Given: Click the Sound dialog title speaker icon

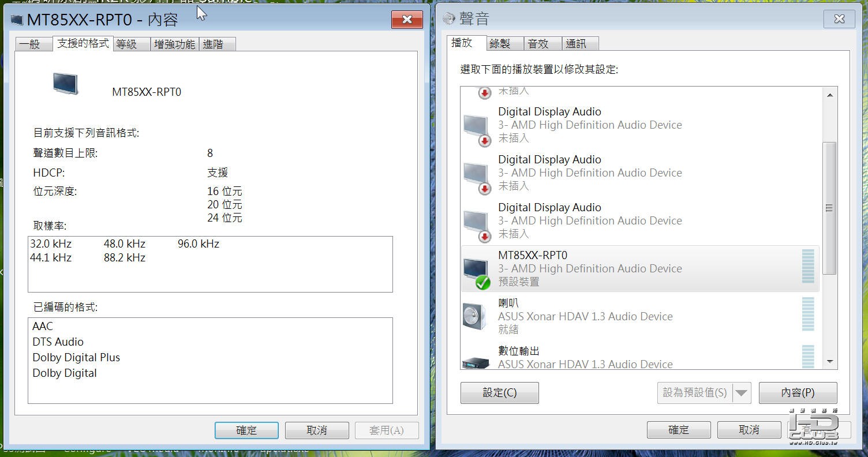Looking at the screenshot, I should 448,19.
